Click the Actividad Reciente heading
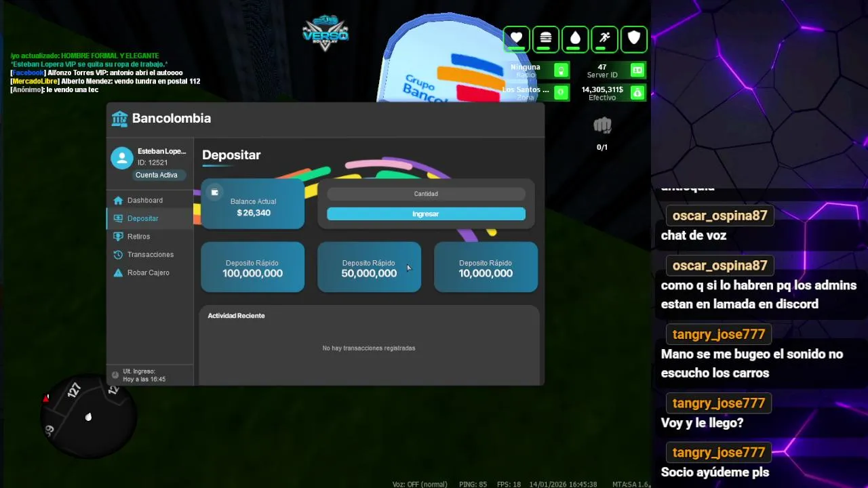The width and height of the screenshot is (868, 488). click(x=236, y=316)
